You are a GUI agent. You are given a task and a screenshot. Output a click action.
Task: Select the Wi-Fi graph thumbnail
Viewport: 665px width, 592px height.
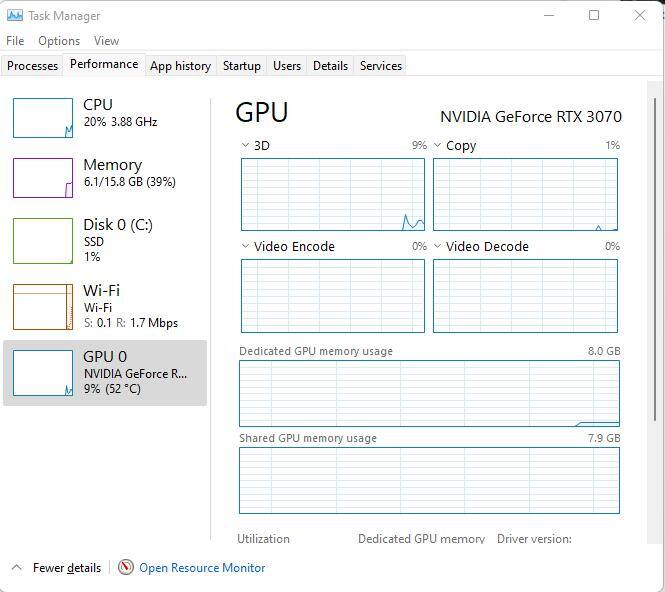tap(42, 307)
